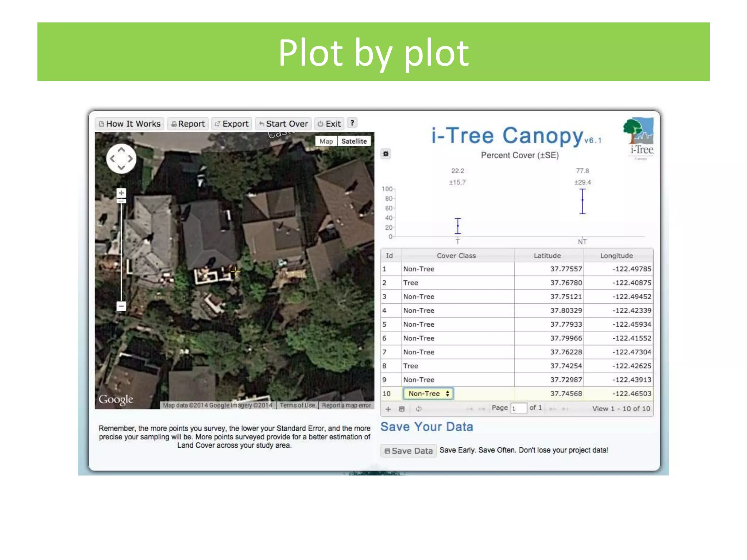Select the Tree cell in row 8
Image resolution: width=747 pixels, height=560 pixels.
tap(458, 366)
